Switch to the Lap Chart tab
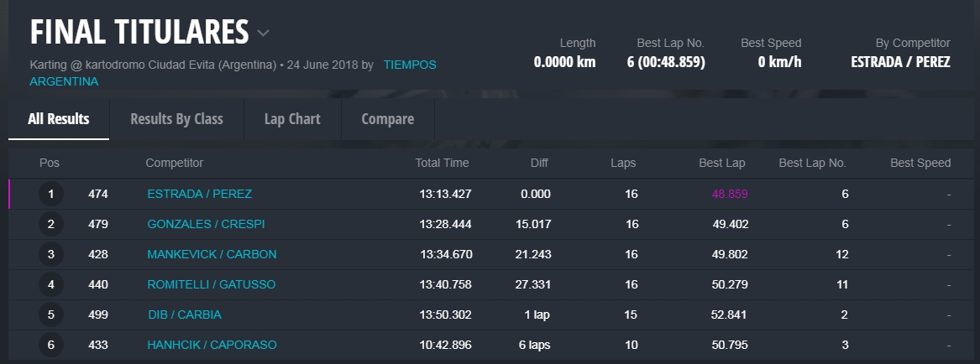Screen dimensions: 980x364 (292, 119)
